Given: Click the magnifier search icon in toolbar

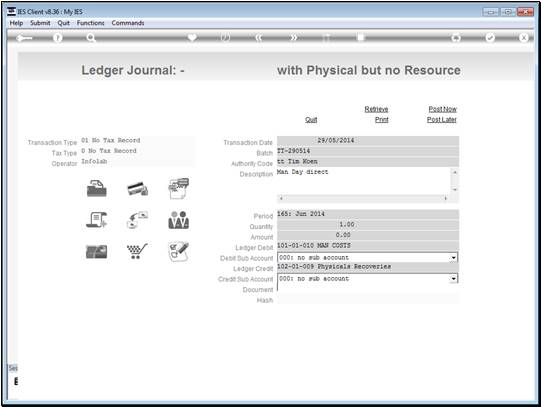Looking at the screenshot, I should coord(91,38).
